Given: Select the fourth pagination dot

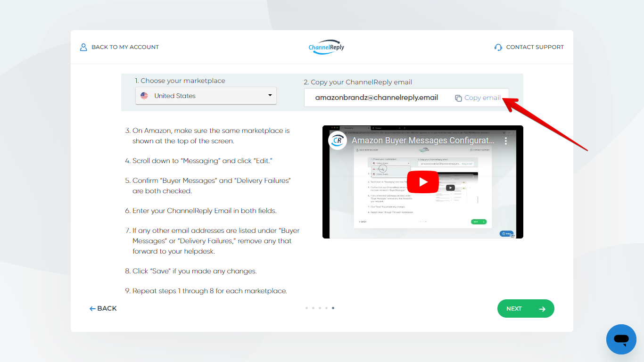Looking at the screenshot, I should click(x=326, y=308).
